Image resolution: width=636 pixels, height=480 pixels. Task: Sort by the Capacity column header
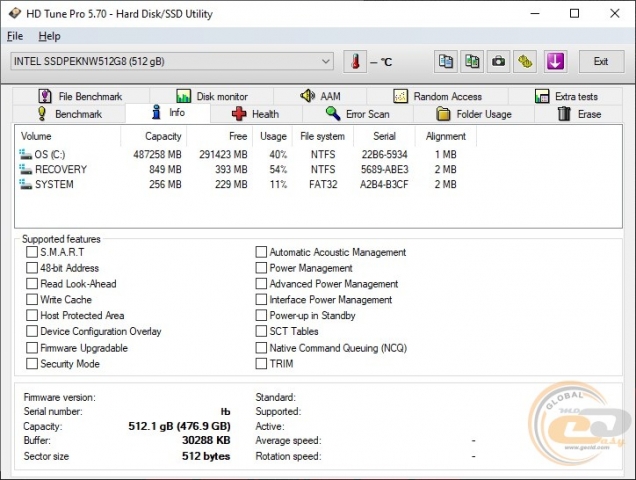point(153,136)
